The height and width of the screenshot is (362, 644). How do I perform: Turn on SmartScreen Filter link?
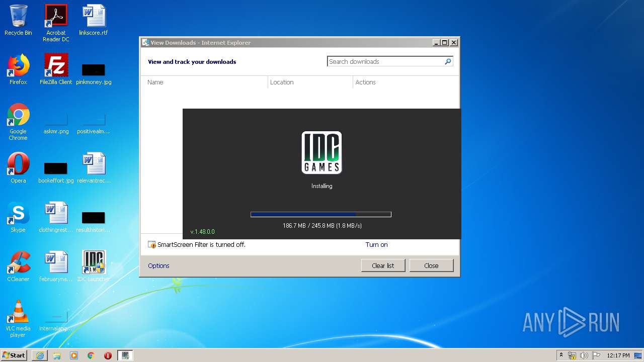coord(376,245)
